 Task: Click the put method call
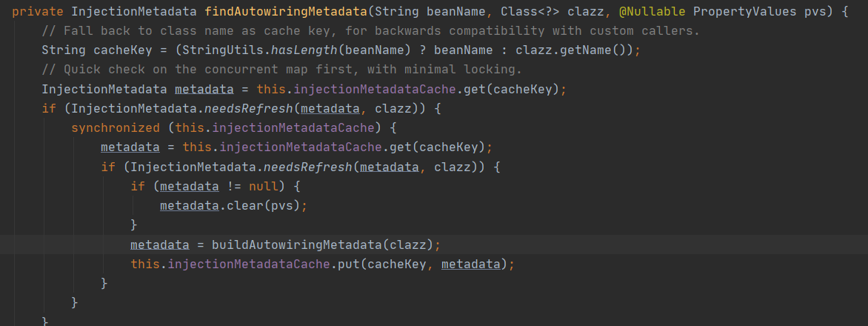tap(349, 264)
